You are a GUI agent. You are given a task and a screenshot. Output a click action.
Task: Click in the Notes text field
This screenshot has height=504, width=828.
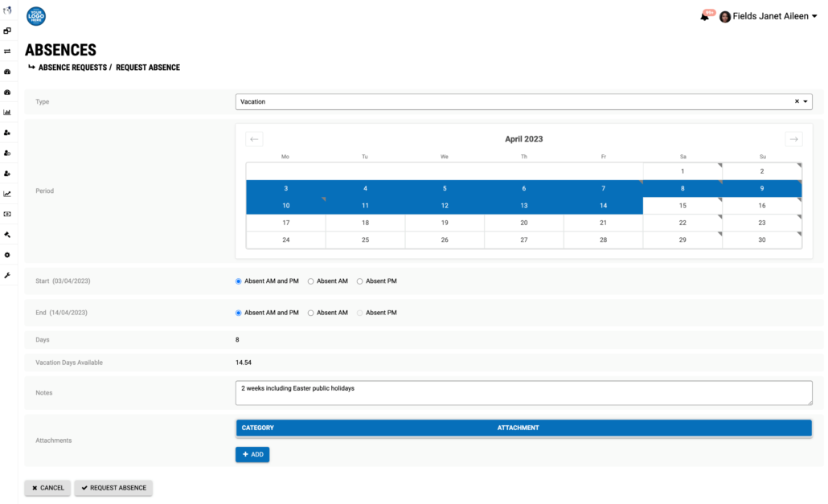524,393
